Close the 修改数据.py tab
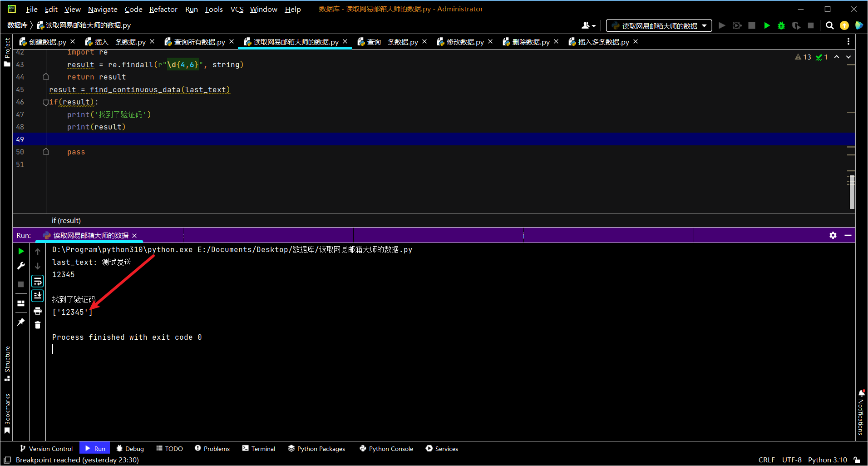 coord(490,42)
